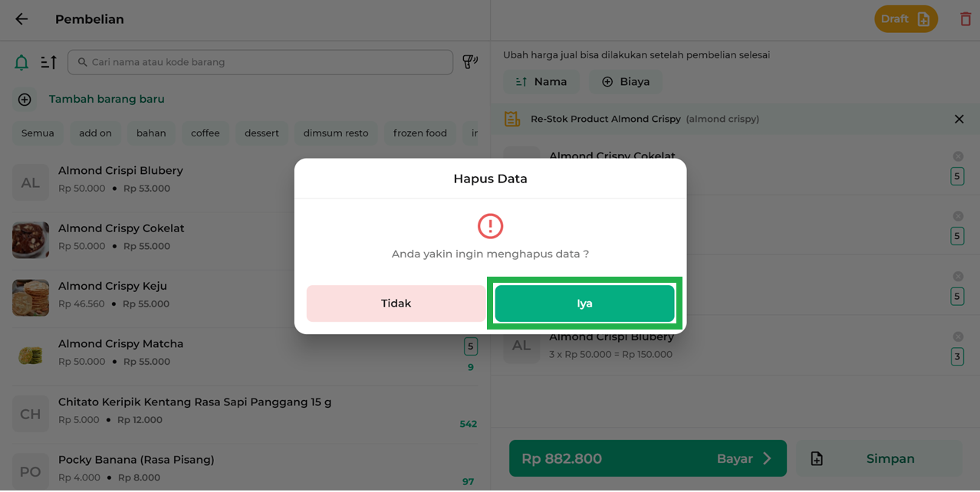
Task: Open the notification bell icon
Action: coord(21,63)
